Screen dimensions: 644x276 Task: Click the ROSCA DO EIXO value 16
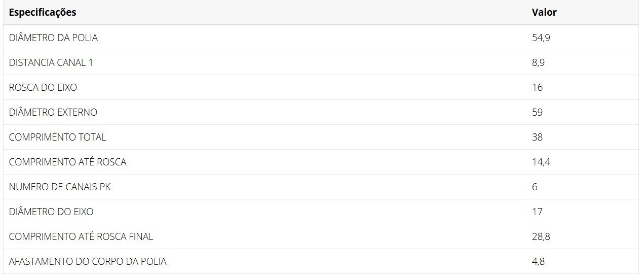coord(537,88)
